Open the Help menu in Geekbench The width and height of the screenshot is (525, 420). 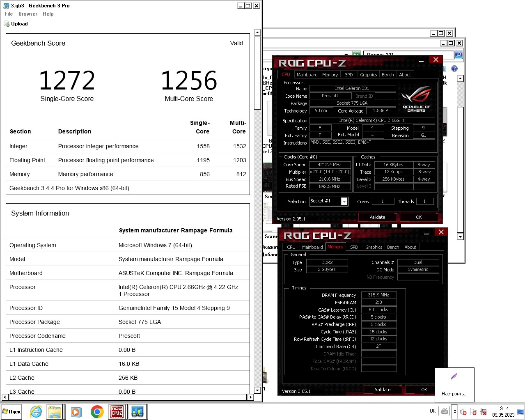pos(48,14)
